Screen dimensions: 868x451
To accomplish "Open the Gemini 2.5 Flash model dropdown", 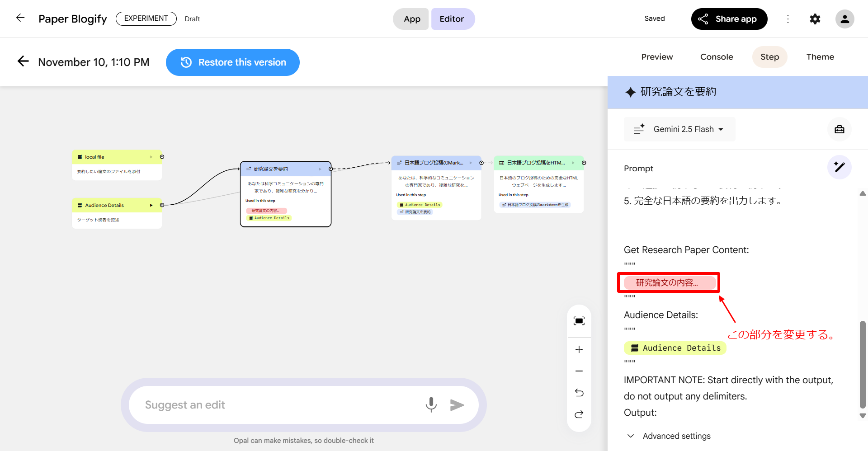I will (680, 129).
